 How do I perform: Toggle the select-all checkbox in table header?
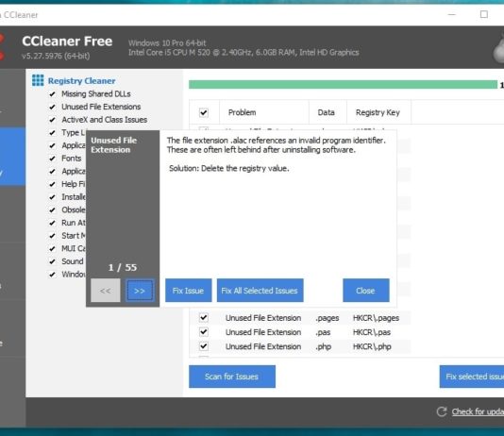coord(204,113)
